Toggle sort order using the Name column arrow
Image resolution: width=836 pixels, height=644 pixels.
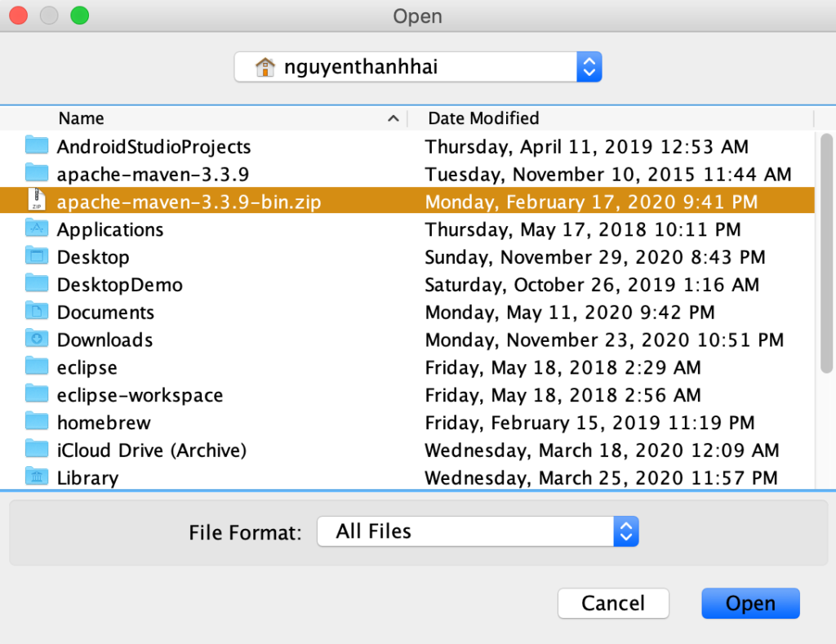coord(394,119)
